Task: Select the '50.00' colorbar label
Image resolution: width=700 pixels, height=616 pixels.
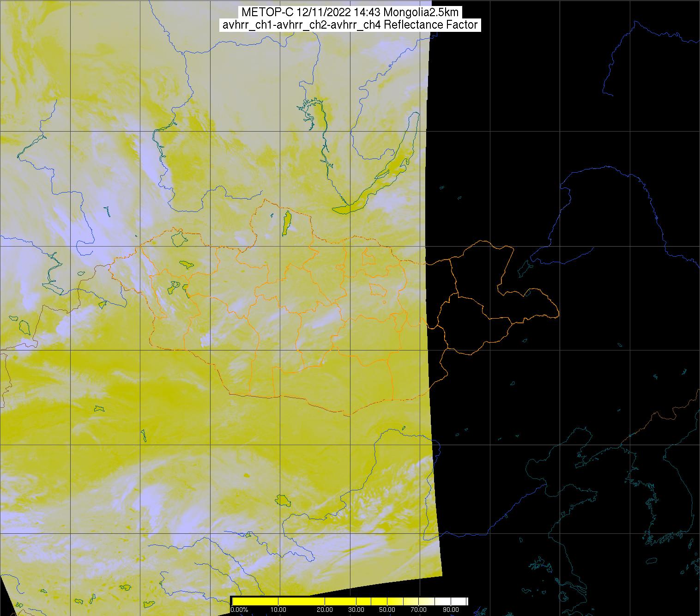Action: (x=388, y=610)
